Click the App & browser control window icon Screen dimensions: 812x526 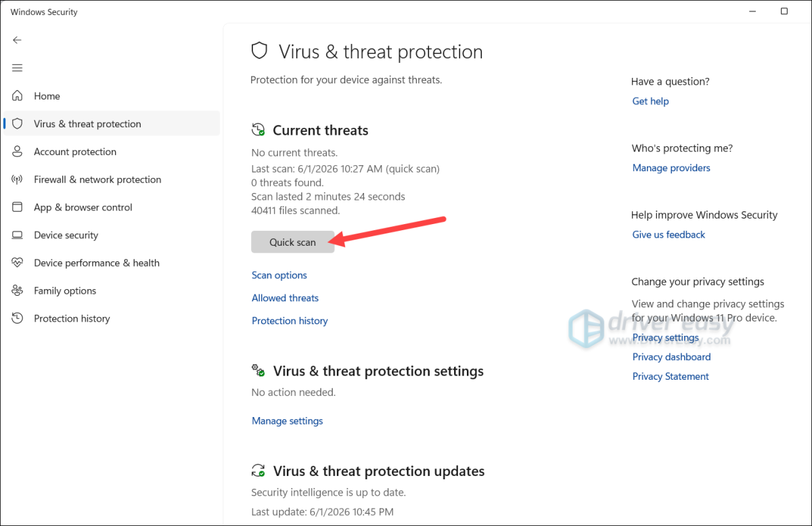[18, 207]
